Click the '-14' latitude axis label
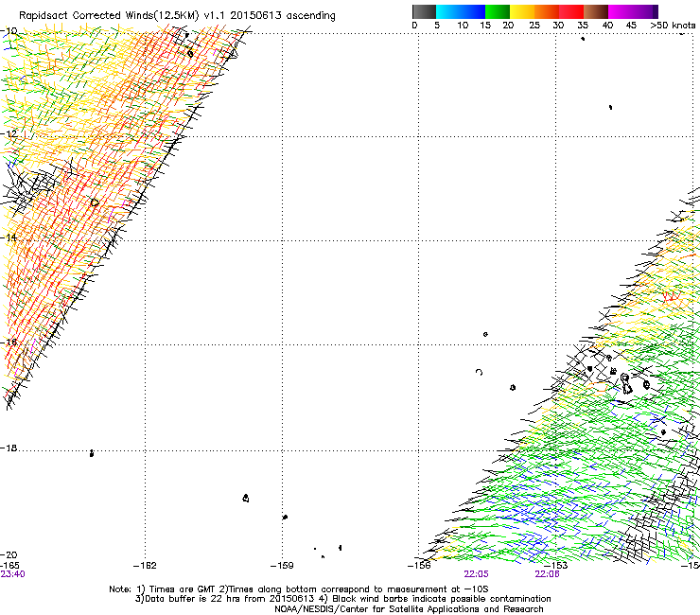Image resolution: width=700 pixels, height=615 pixels. (9, 237)
